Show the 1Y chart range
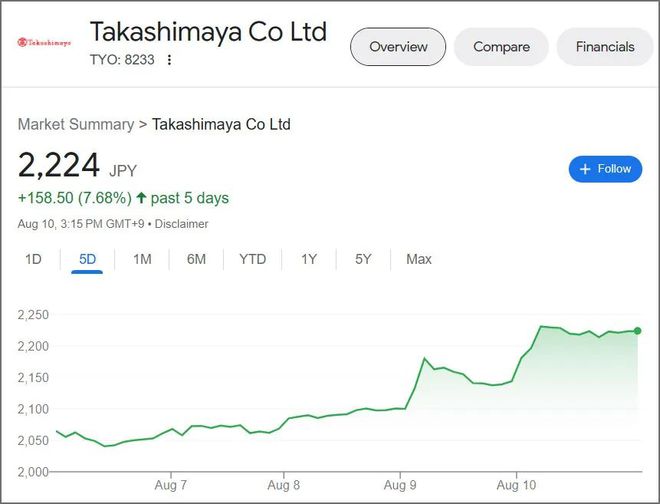The height and width of the screenshot is (504, 660). [x=309, y=259]
